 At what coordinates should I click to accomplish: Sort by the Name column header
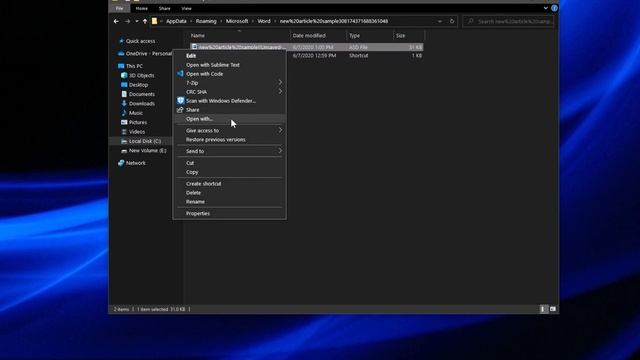point(198,36)
